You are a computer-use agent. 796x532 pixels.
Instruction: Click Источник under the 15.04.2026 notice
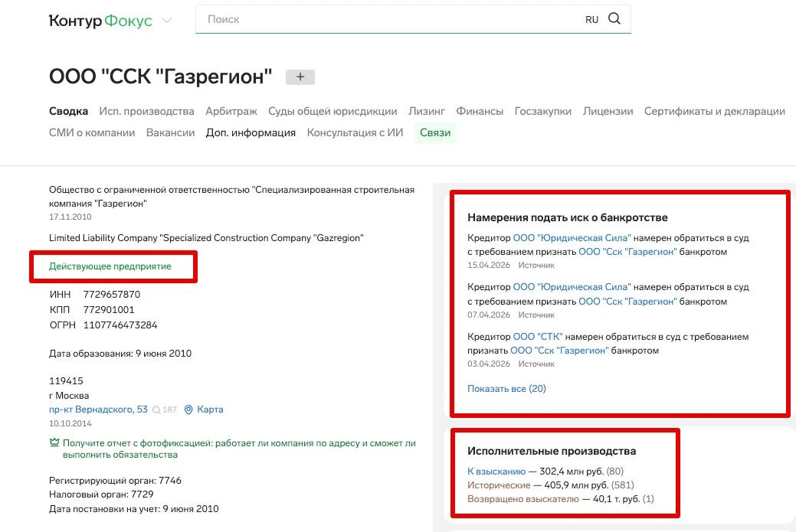(x=536, y=266)
